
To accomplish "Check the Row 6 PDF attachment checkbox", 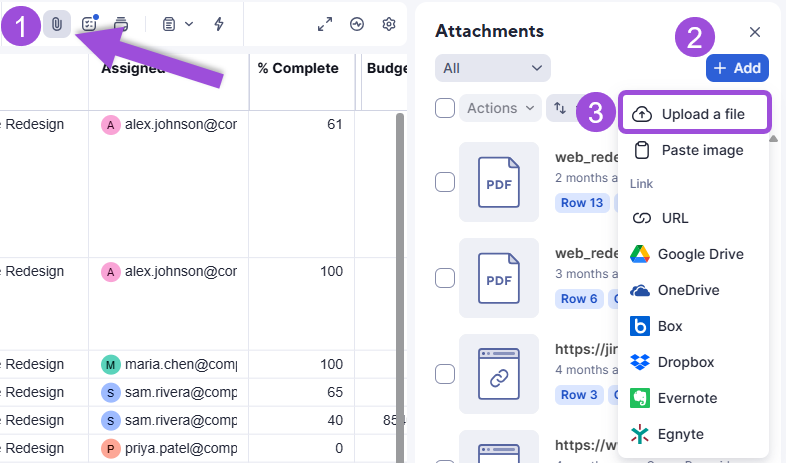I will click(445, 278).
